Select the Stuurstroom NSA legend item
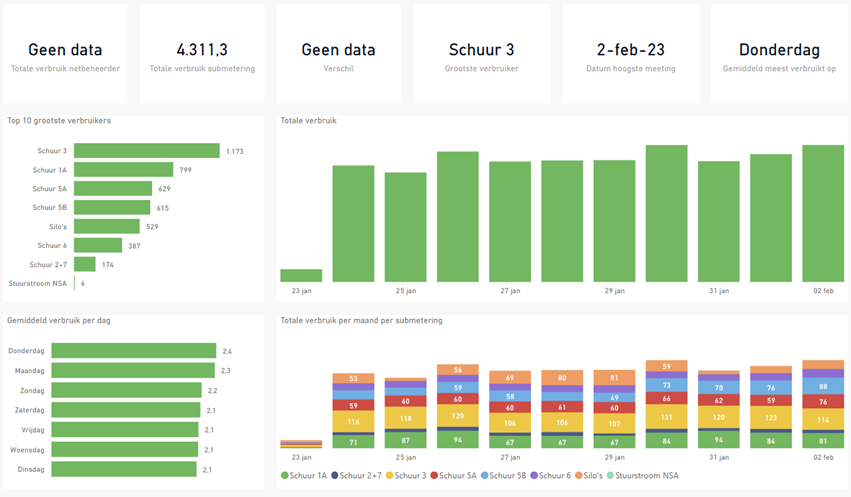Screen dimensions: 851x497 [645, 475]
